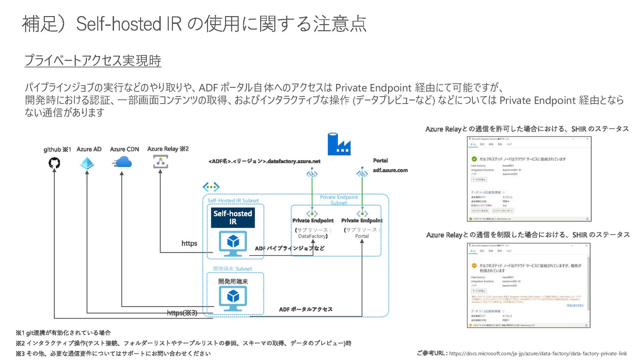Click the caption for Azure Relay allowed SHIR status

click(x=527, y=129)
